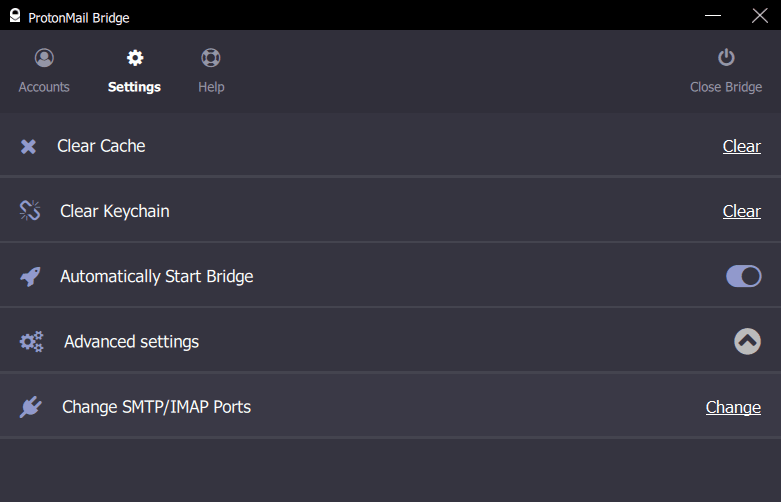Click the plug icon for SMTP/IMAP ports
This screenshot has height=502, width=781.
[x=30, y=407]
